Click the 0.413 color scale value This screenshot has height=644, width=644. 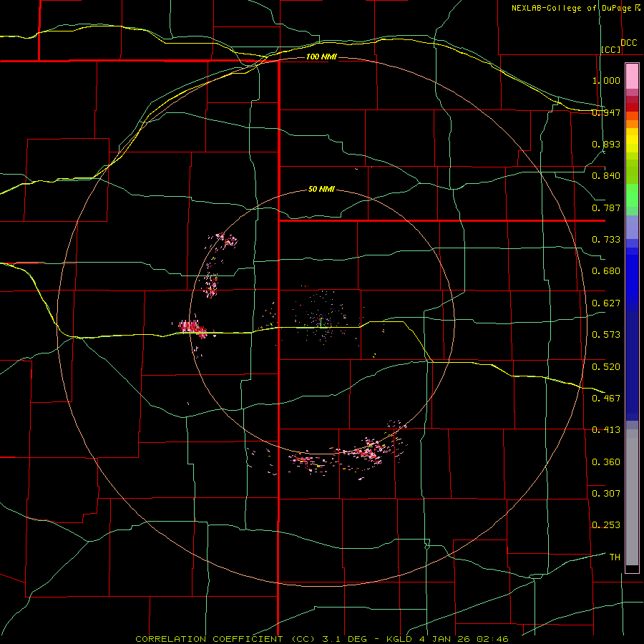click(x=606, y=429)
